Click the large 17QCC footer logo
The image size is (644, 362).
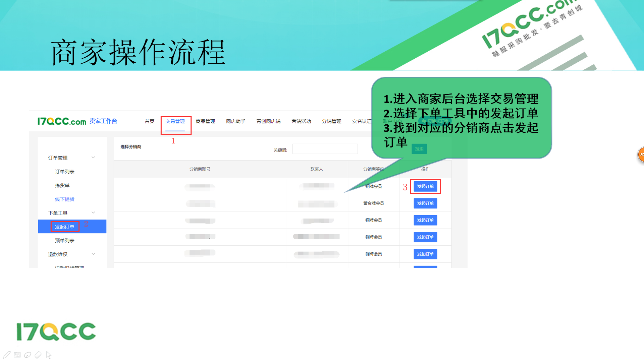click(56, 332)
